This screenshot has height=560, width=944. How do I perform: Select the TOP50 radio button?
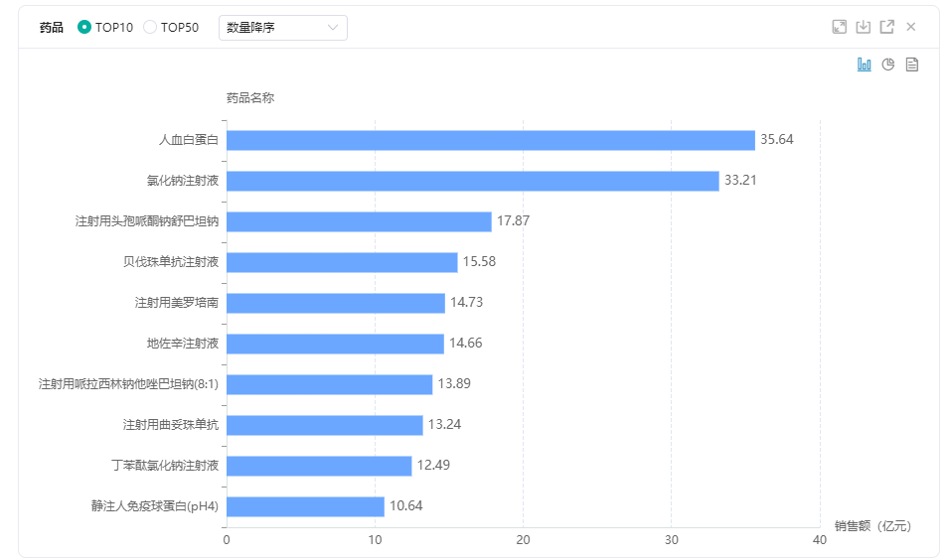(x=150, y=27)
